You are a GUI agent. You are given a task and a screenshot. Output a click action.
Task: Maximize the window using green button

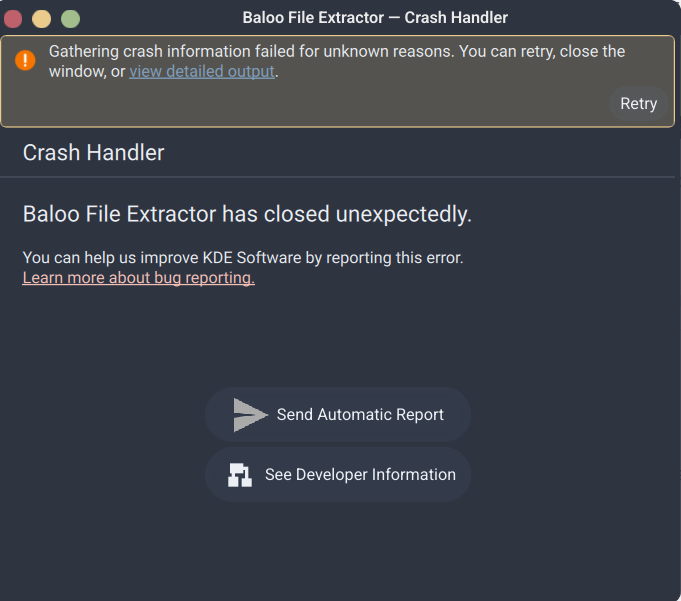click(x=70, y=18)
